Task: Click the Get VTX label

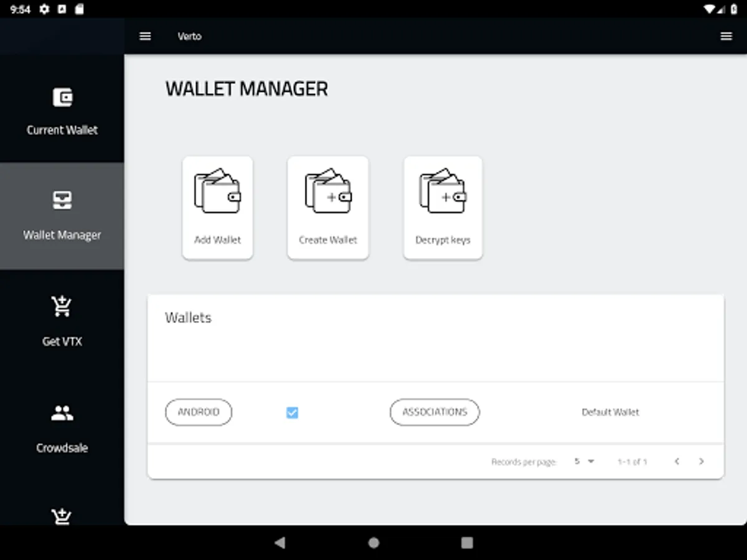Action: [62, 341]
